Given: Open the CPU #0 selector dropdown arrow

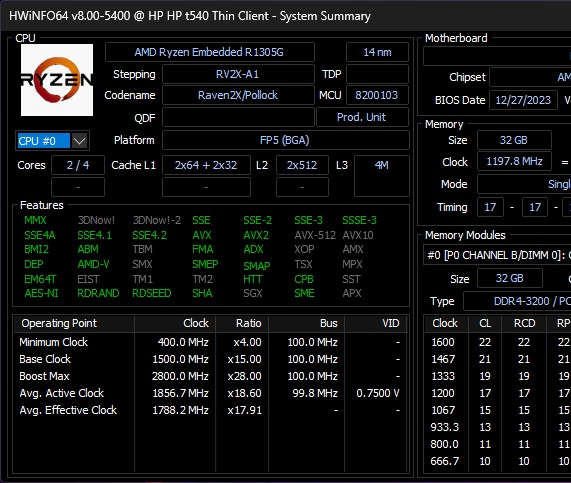Looking at the screenshot, I should (79, 141).
